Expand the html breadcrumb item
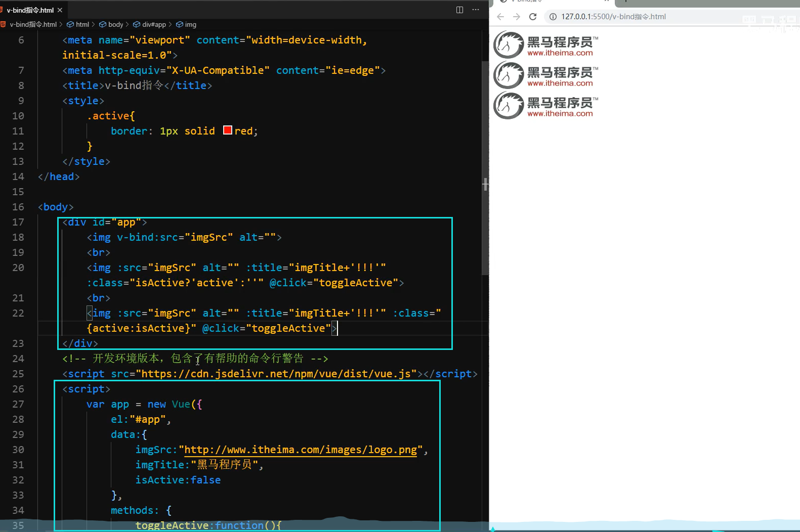 [x=82, y=24]
